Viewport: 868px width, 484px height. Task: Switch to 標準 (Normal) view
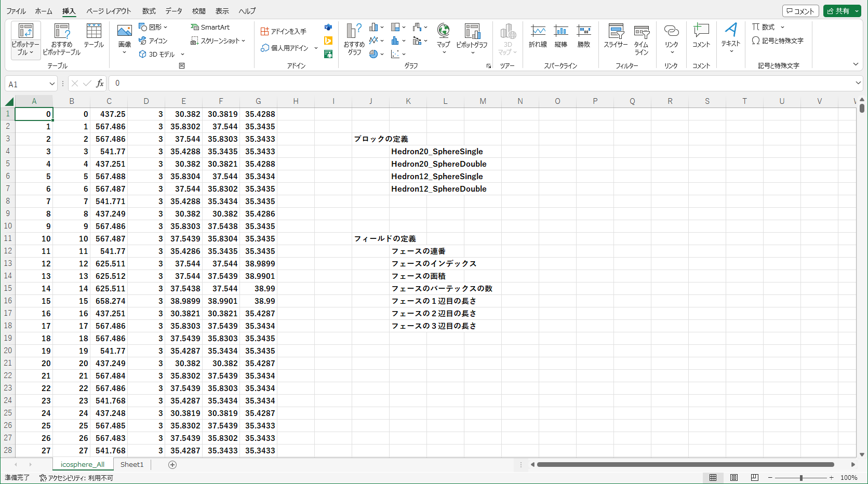pos(713,477)
